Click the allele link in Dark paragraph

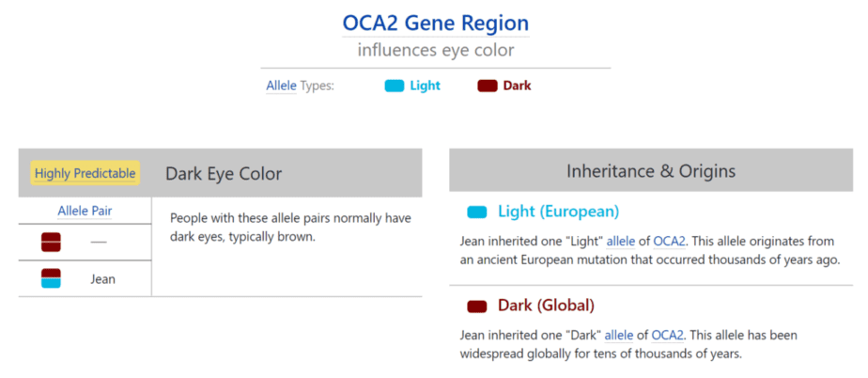pos(618,336)
